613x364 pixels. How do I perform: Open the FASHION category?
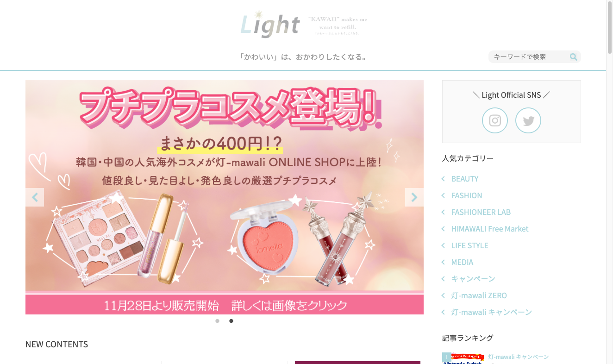tap(467, 195)
